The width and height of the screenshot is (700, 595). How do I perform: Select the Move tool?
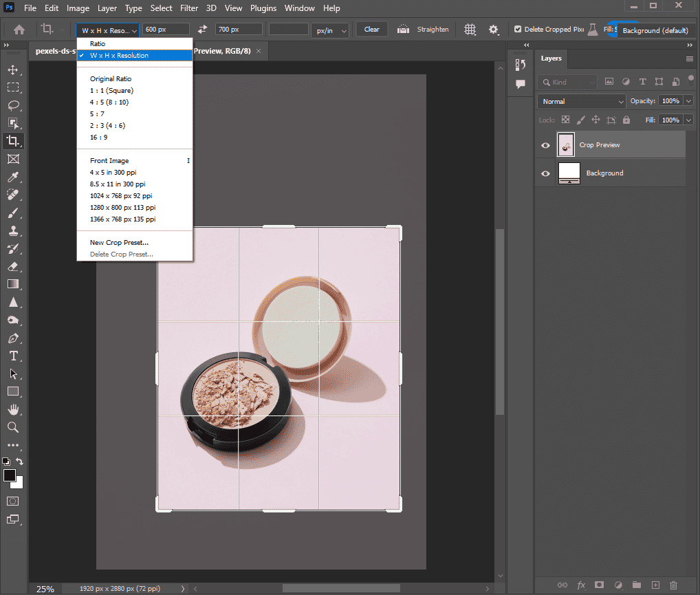[x=12, y=69]
